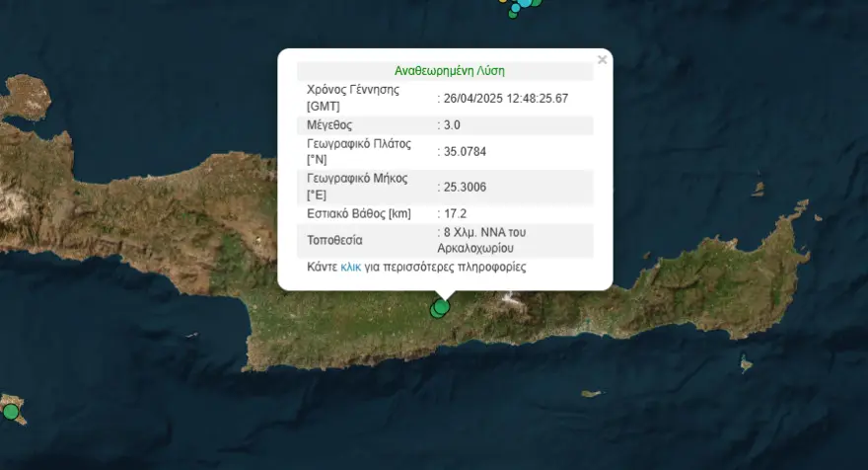Click the longitude value '25.3006'
This screenshot has width=868, height=470.
pyautogui.click(x=465, y=188)
